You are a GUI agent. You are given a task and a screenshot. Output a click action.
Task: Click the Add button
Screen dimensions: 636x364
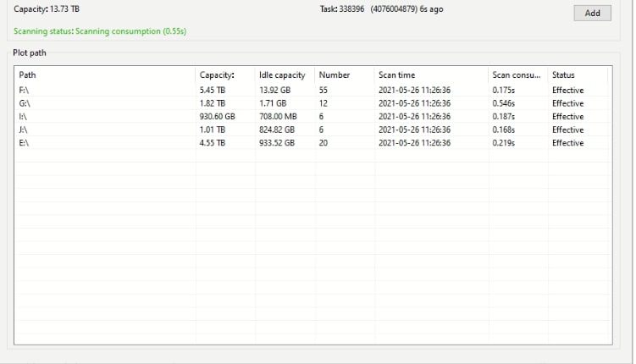tap(592, 13)
